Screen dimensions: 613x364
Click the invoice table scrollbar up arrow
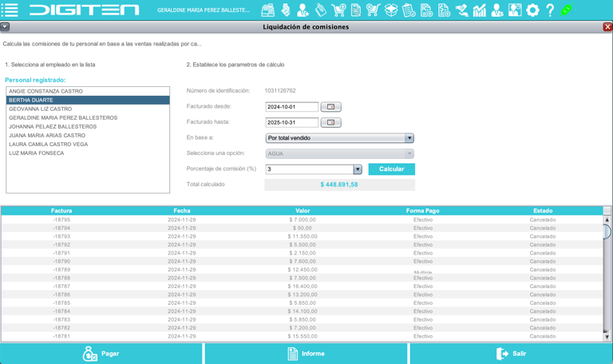coord(607,220)
